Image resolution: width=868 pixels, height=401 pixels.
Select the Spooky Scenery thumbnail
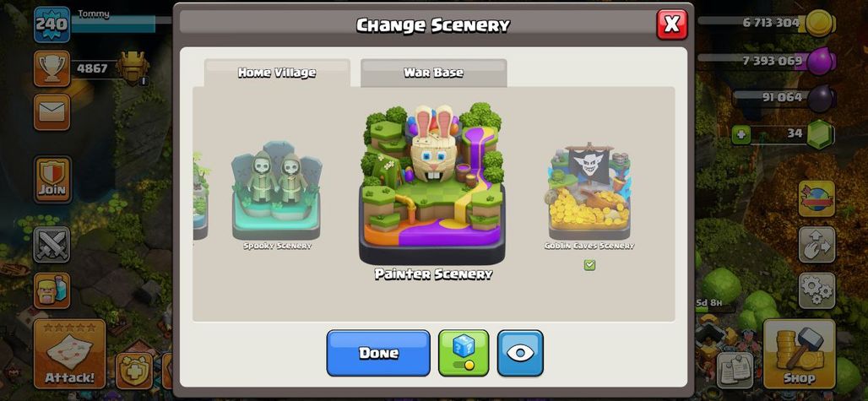pyautogui.click(x=277, y=191)
